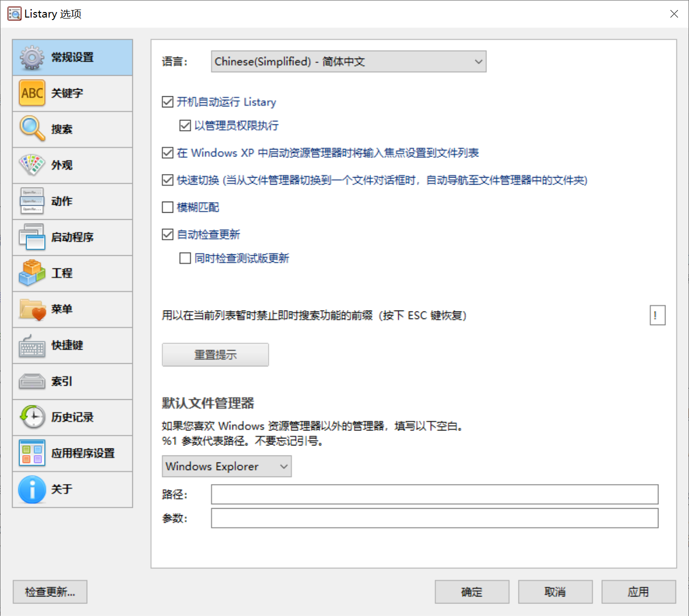689x616 pixels.
Task: Click the drive icon for 索引
Action: tap(32, 382)
